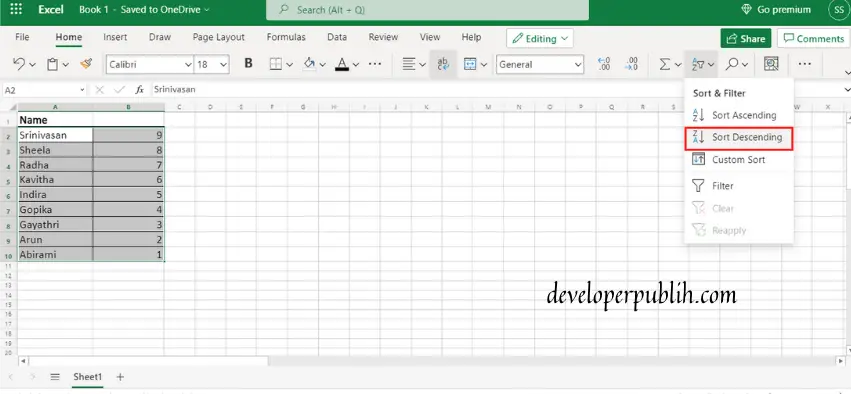
Task: Apply the Font Color A icon
Action: pos(341,64)
